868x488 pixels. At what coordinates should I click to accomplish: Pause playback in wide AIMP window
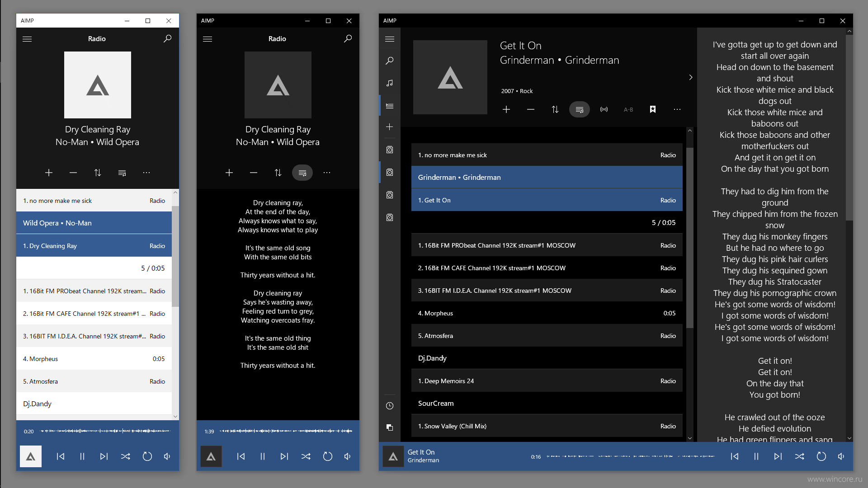tap(756, 456)
